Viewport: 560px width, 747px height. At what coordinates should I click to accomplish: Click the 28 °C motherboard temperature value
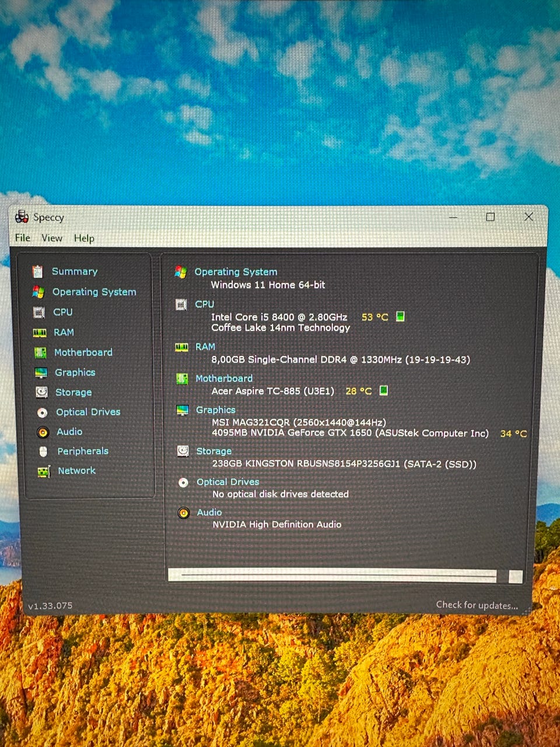pyautogui.click(x=359, y=391)
